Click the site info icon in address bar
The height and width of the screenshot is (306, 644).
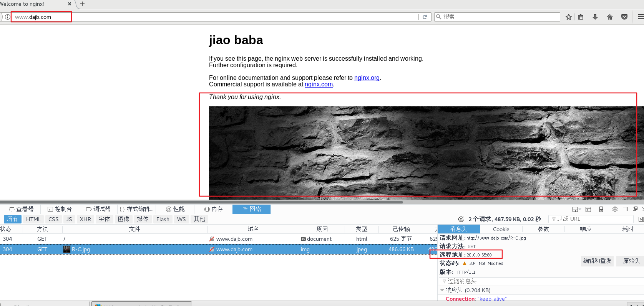click(7, 17)
